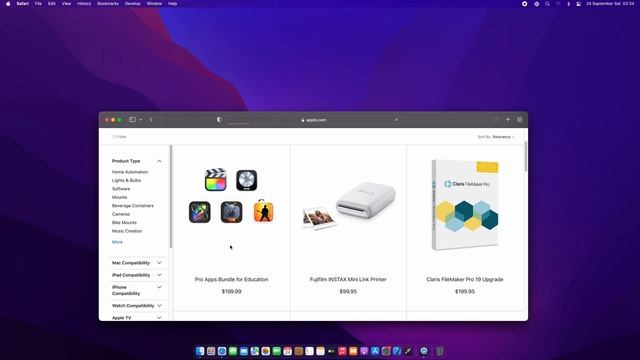Toggle Safari sidebar button
This screenshot has height=360, width=640.
tap(132, 120)
